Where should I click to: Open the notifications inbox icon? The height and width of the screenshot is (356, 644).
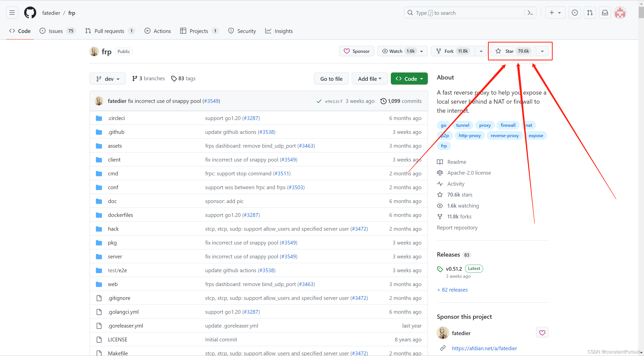[x=605, y=13]
